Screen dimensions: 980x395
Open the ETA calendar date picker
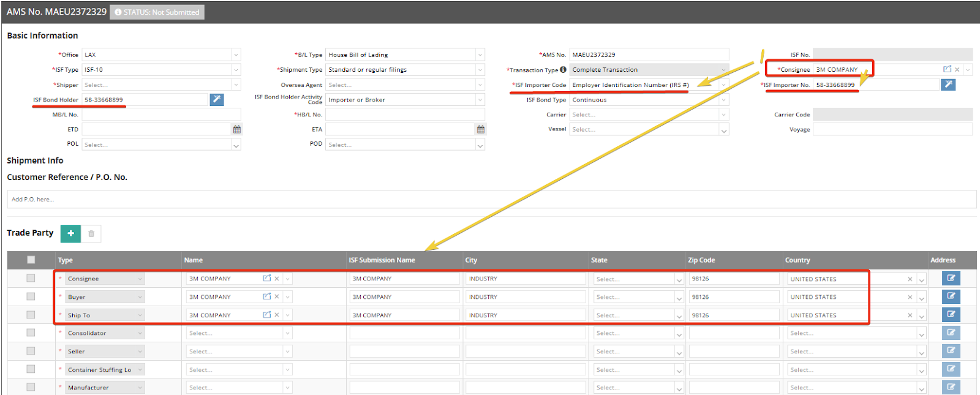(x=480, y=129)
